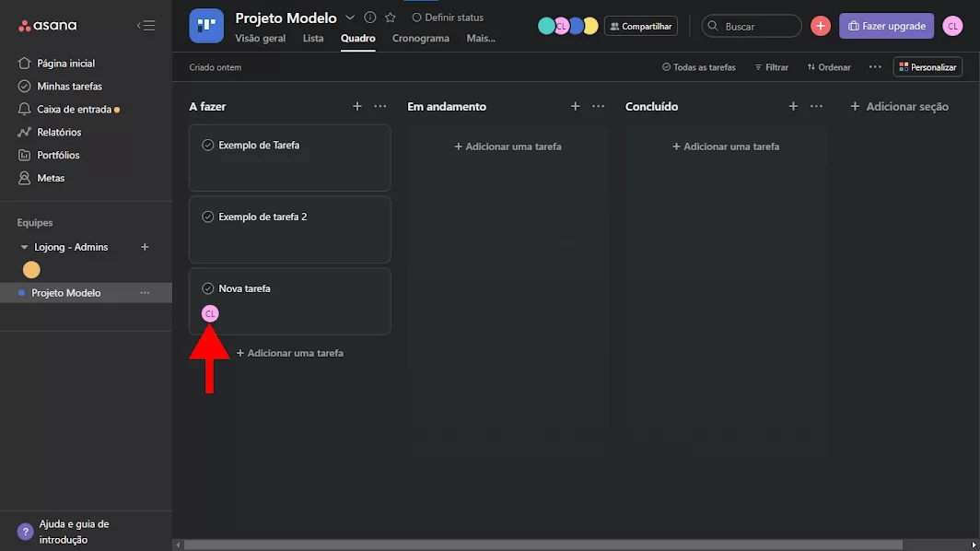
Task: Open the Exemplo de tarefa 2 card
Action: point(290,229)
